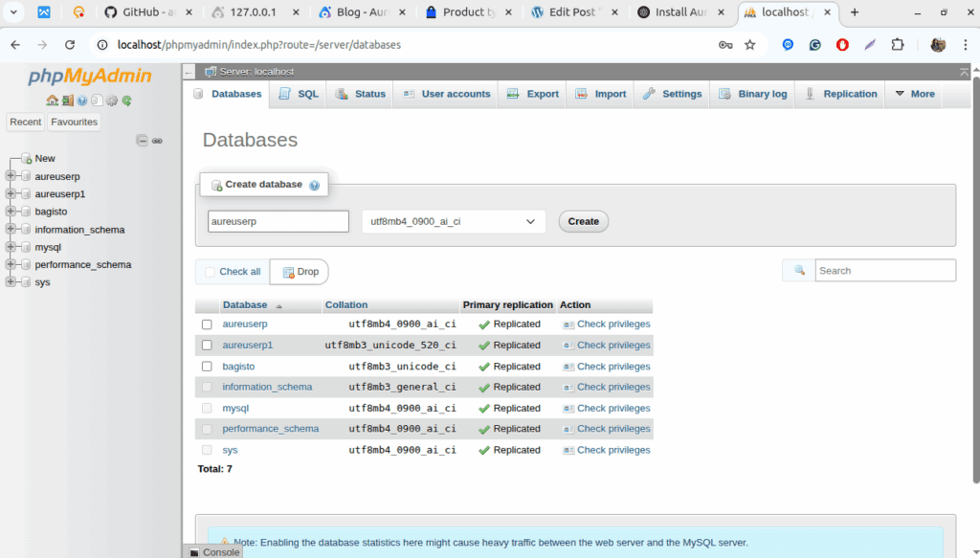Switch to the GitHub browser tab

(148, 12)
